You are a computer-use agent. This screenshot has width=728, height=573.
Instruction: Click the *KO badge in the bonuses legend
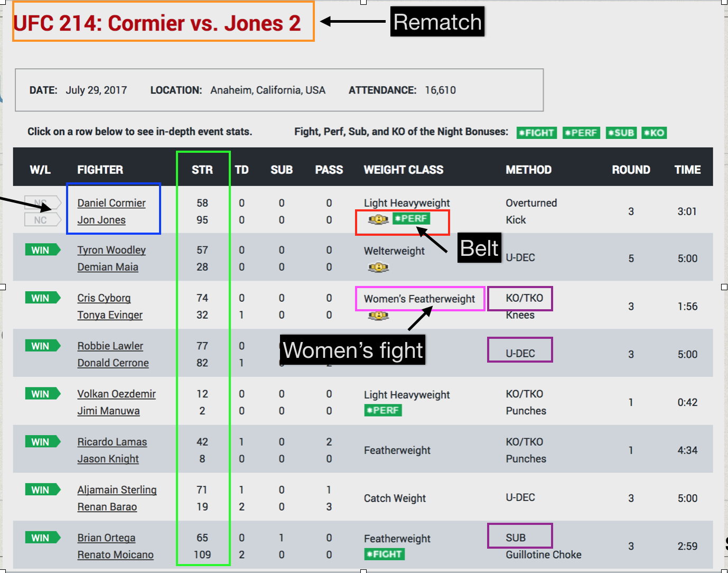pyautogui.click(x=654, y=133)
